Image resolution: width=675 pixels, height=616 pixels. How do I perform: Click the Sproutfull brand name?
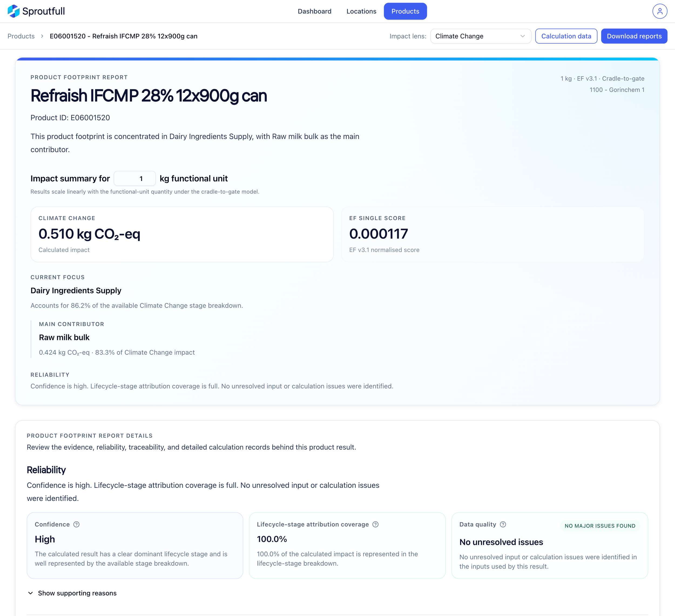[x=43, y=11]
